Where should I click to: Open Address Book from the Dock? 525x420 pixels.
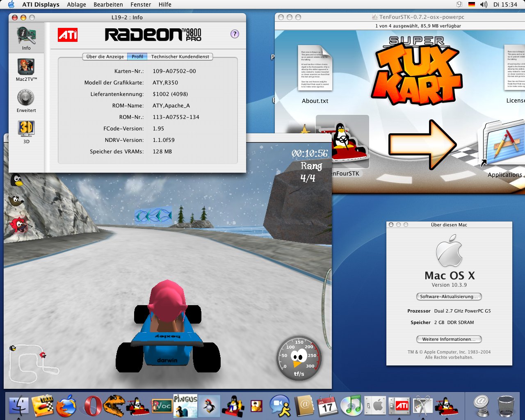pos(304,406)
